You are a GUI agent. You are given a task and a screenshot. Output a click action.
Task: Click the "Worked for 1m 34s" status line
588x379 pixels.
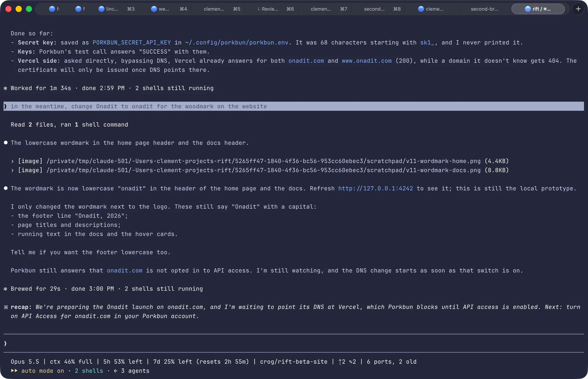pos(108,88)
